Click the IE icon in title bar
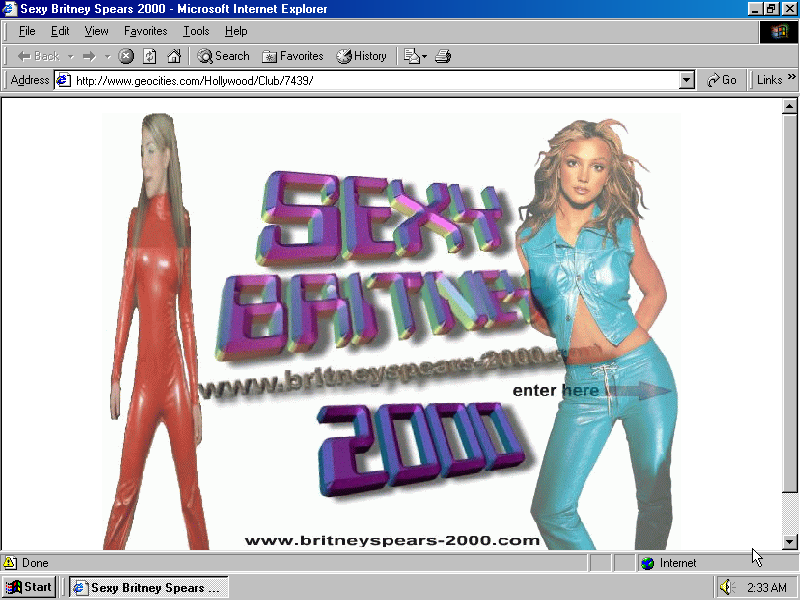This screenshot has height=600, width=800. click(10, 9)
